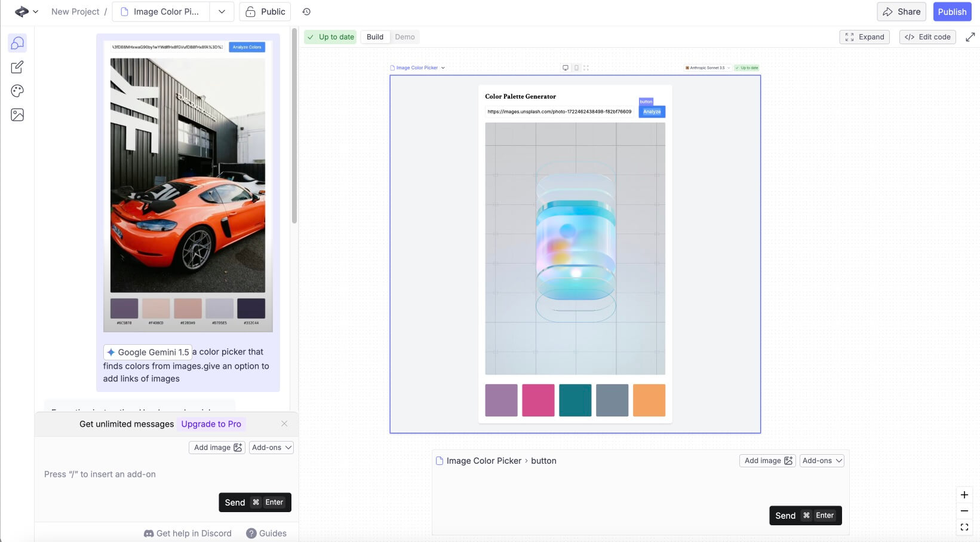Screen dimensions: 980x542
Task: Expand the Add-ons dropdown in left chat
Action: (271, 448)
